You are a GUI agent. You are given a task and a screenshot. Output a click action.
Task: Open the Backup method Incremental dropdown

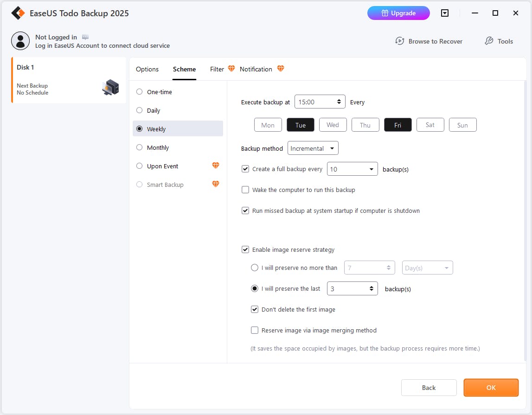(313, 148)
